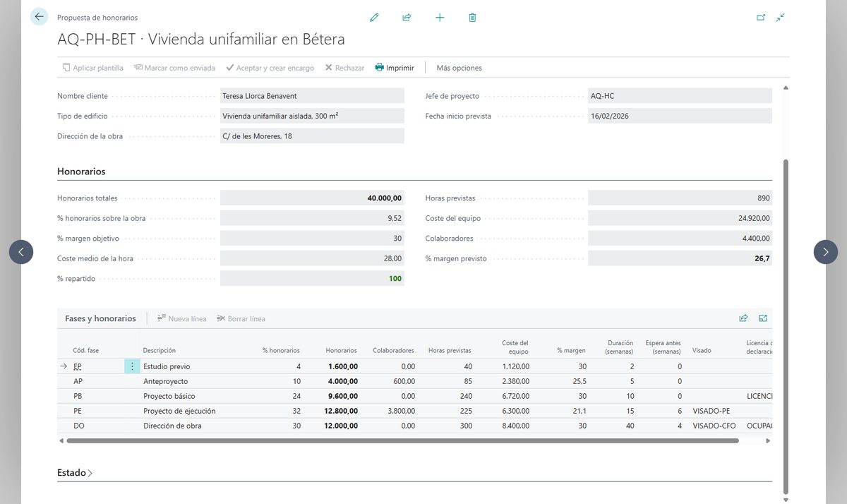
Task: Expand the Estado section
Action: tap(75, 473)
